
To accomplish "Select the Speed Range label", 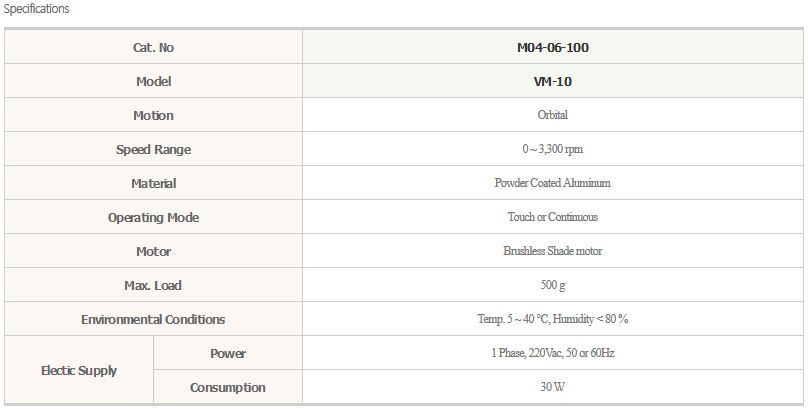I will pyautogui.click(x=153, y=150).
